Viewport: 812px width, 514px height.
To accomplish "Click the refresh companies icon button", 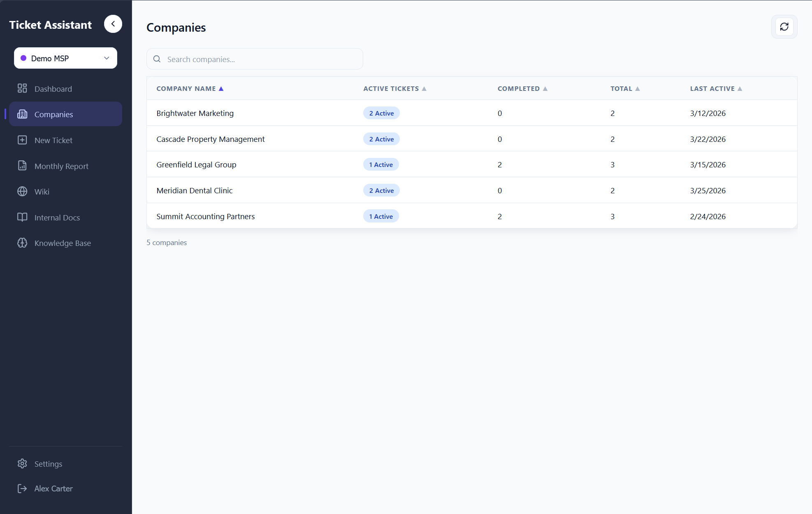I will coord(784,27).
